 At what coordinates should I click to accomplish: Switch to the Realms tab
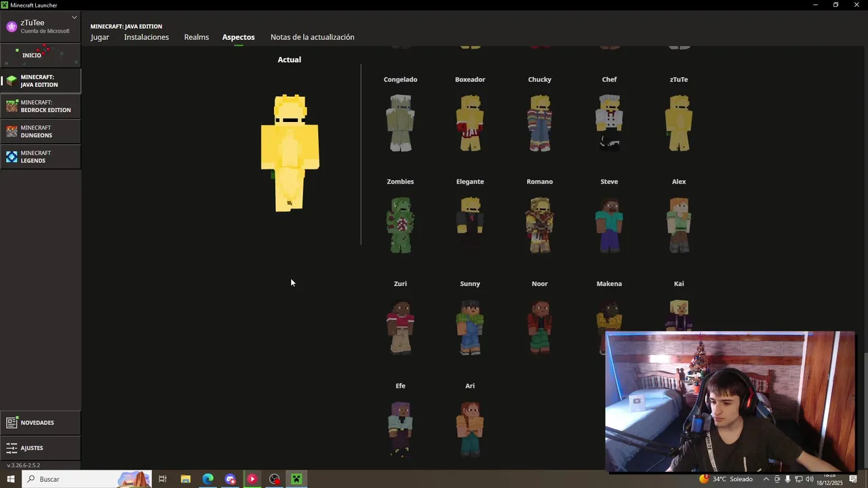196,37
